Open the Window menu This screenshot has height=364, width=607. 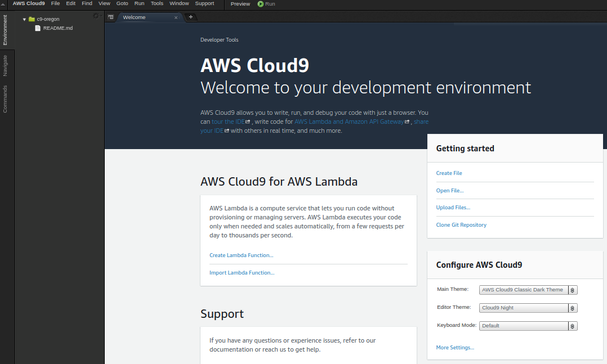pos(179,3)
